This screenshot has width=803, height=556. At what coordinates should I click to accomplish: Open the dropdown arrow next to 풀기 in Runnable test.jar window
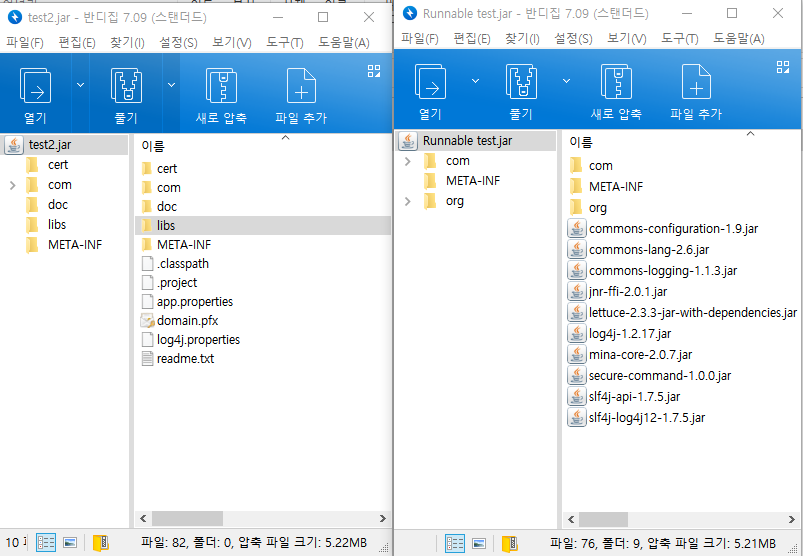tap(566, 81)
